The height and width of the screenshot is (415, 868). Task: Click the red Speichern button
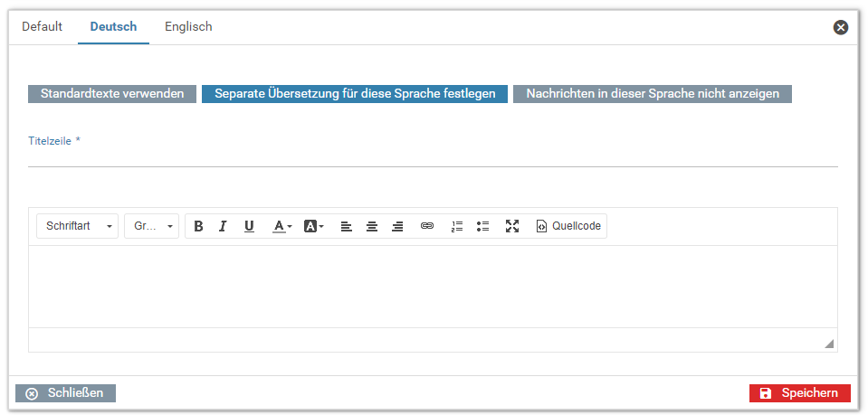click(800, 393)
